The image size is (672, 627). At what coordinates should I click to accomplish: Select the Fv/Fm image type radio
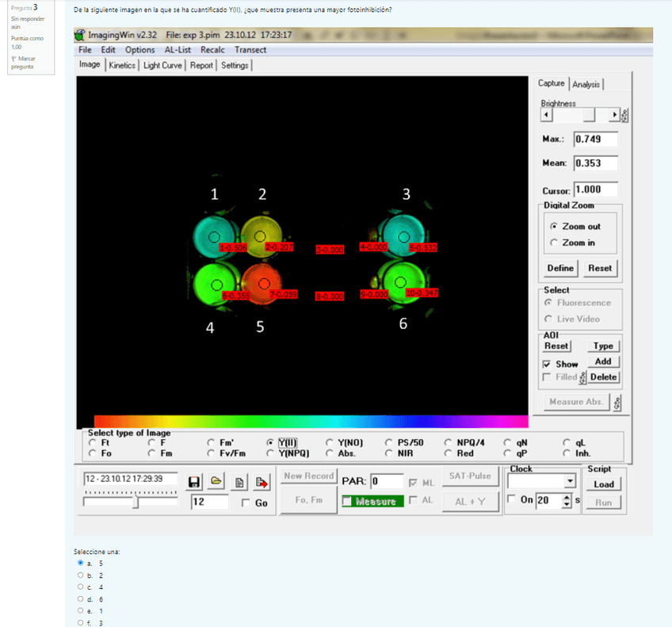[x=212, y=453]
